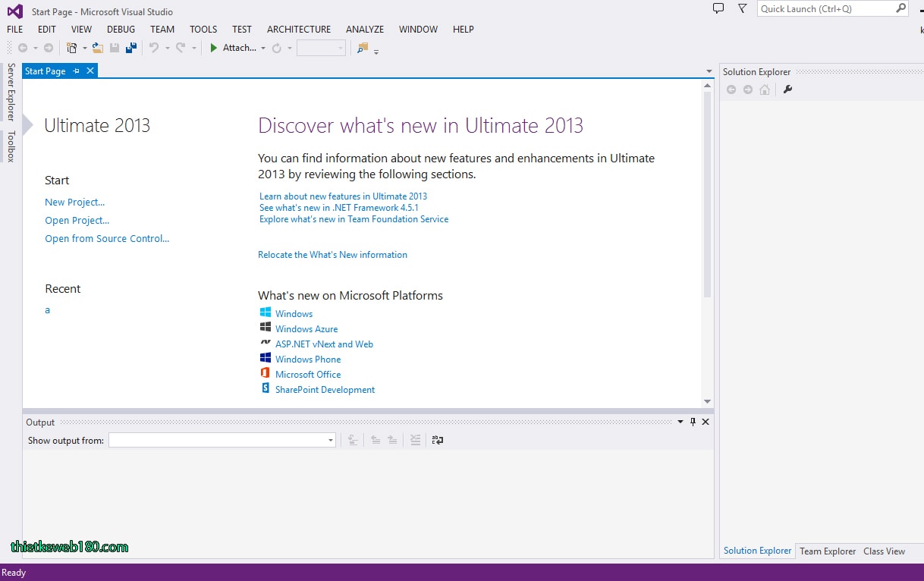The height and width of the screenshot is (581, 924).
Task: Open Solution Explorer's Properties wrench icon
Action: pyautogui.click(x=787, y=90)
